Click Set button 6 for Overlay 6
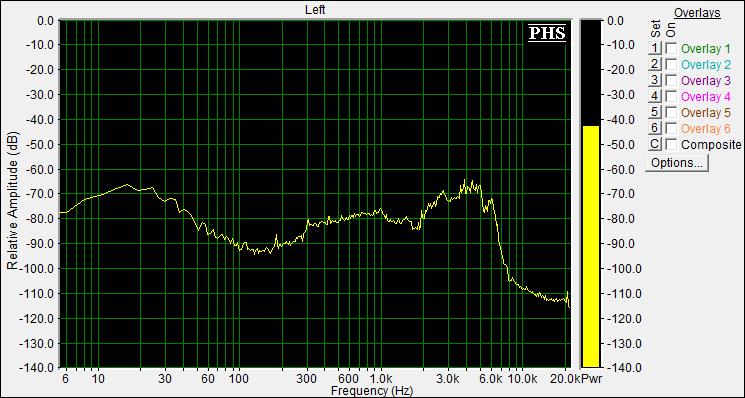Viewport: 745px width, 398px height. (655, 128)
